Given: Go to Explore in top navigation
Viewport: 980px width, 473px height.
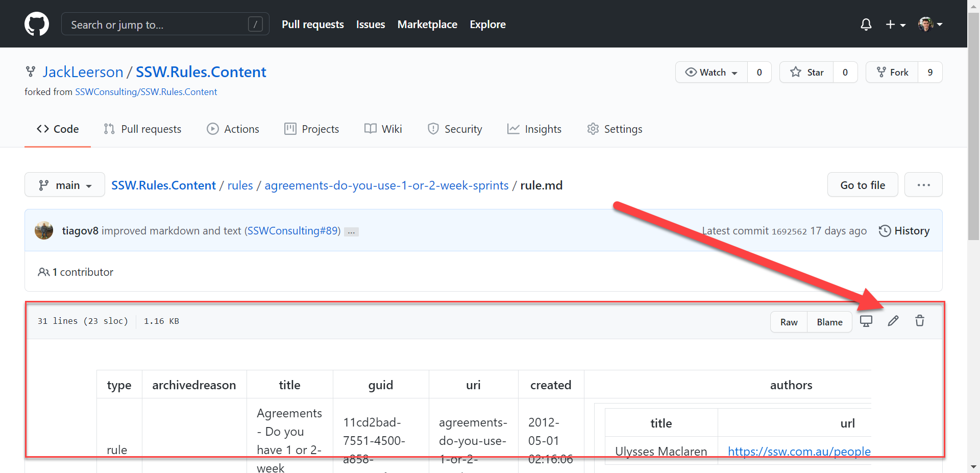Looking at the screenshot, I should tap(487, 25).
